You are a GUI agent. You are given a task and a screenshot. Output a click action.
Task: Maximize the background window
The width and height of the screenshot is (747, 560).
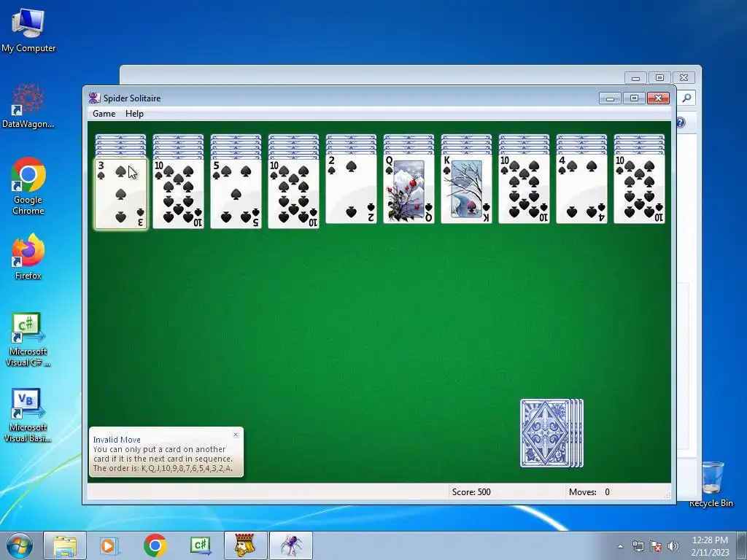point(659,77)
